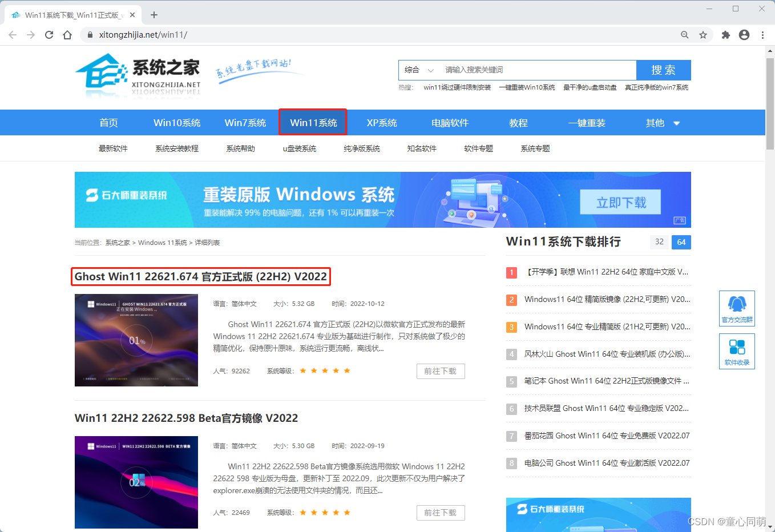Click the zoom icon in the address bar
The image size is (775, 532).
click(x=684, y=35)
